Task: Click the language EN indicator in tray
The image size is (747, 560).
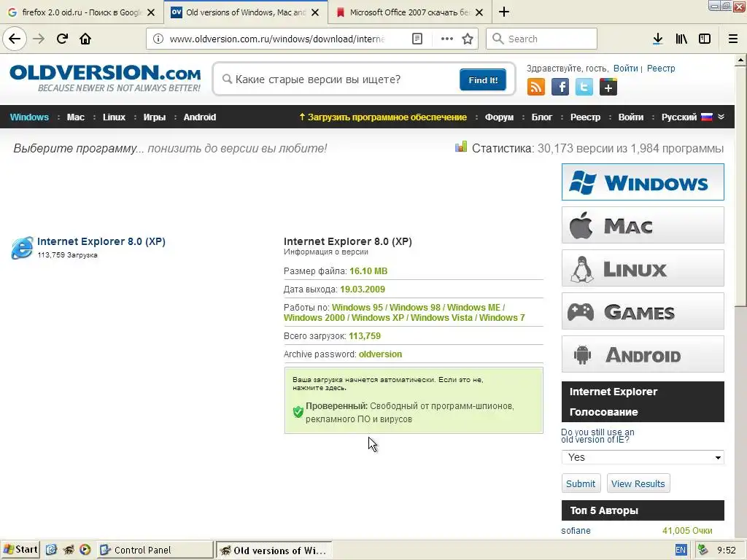Action: pyautogui.click(x=681, y=550)
